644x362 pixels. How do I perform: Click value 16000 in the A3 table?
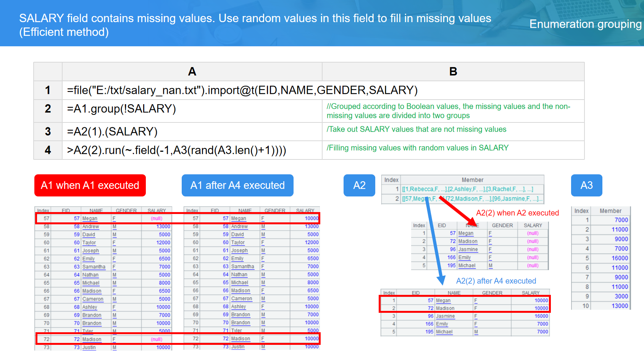[620, 258]
